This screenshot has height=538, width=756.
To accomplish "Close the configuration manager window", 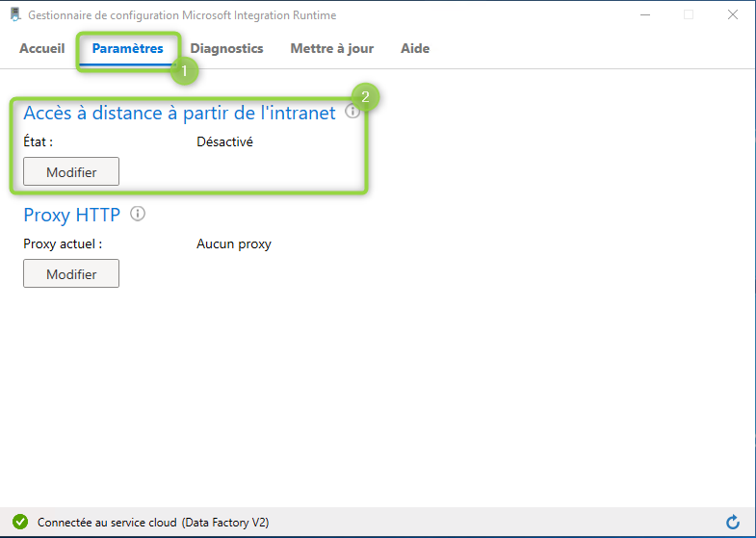I will [733, 15].
